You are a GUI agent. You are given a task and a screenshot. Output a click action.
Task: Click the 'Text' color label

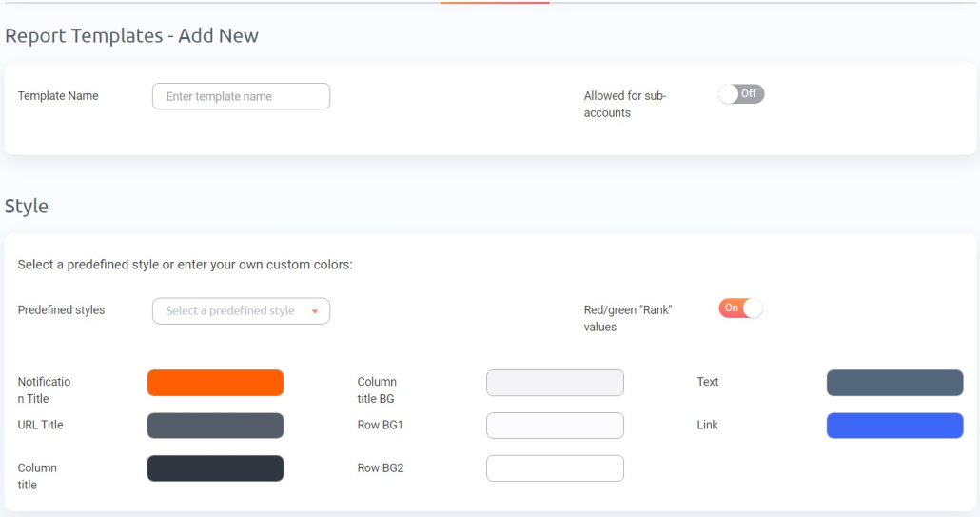coord(708,382)
